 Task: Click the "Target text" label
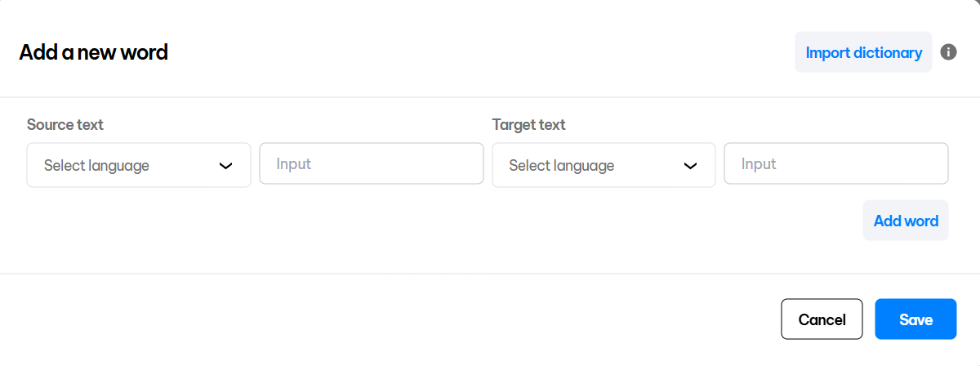pos(529,125)
